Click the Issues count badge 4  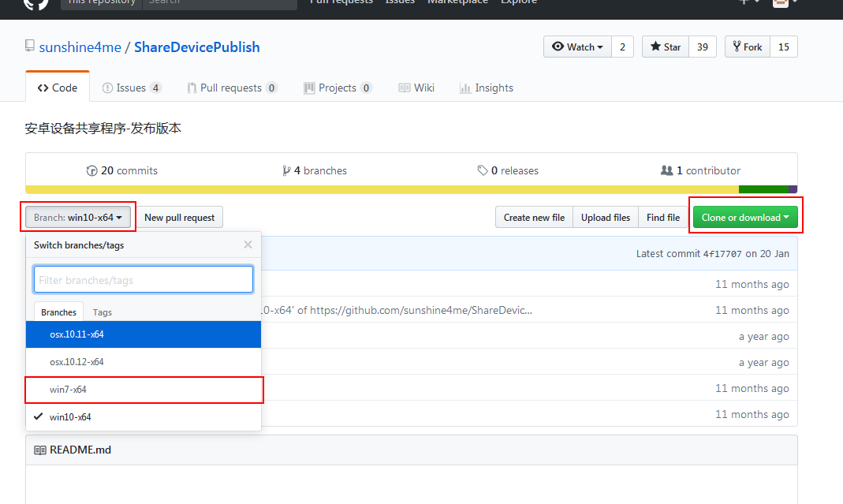click(155, 88)
